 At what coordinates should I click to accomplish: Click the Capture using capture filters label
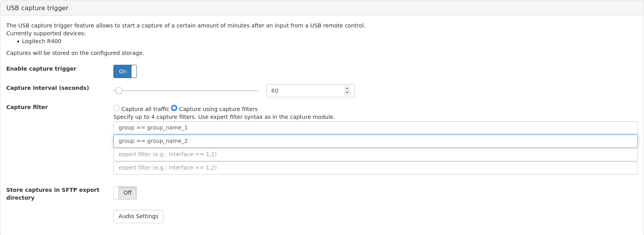point(218,109)
